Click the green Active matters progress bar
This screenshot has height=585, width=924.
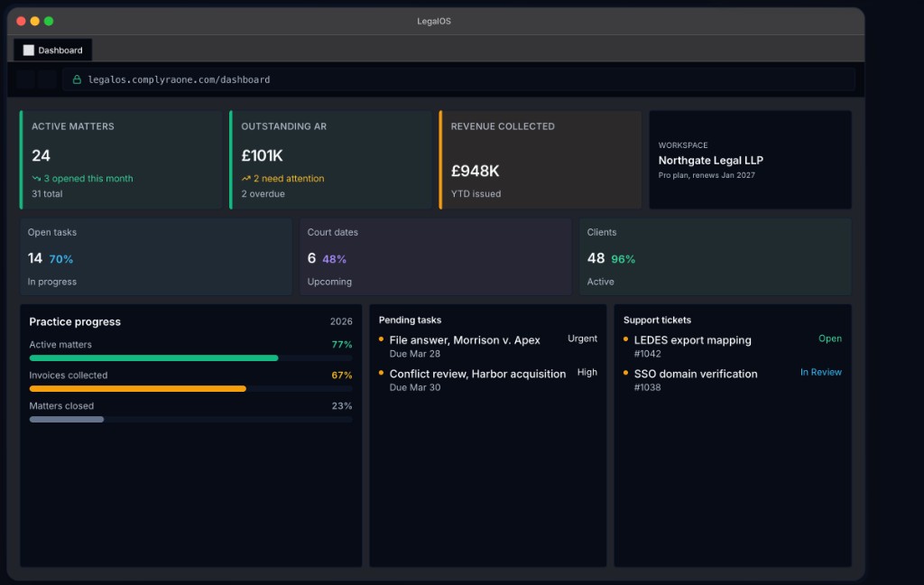[153, 358]
